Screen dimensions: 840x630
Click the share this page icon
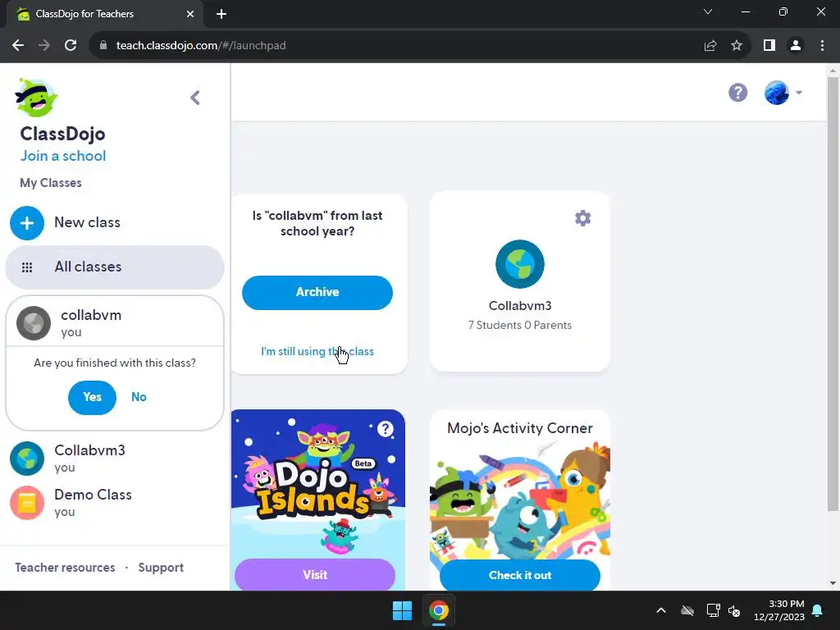point(710,46)
